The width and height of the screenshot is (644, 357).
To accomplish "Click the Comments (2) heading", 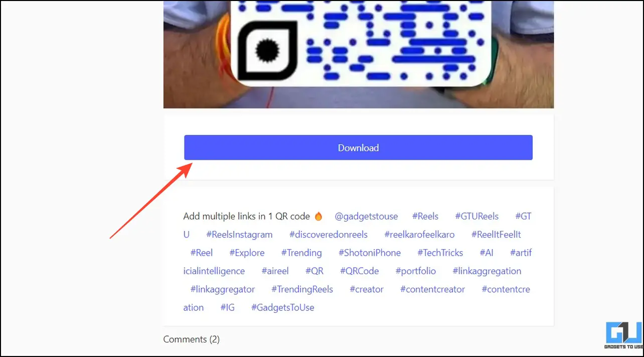I will 192,339.
